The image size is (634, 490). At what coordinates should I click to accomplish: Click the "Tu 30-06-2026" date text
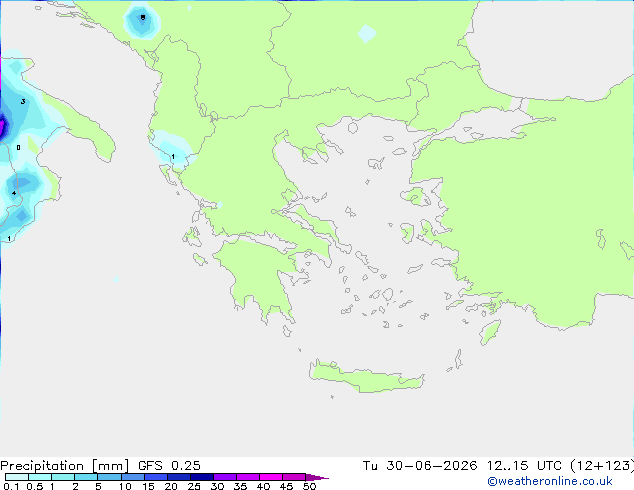(x=420, y=466)
